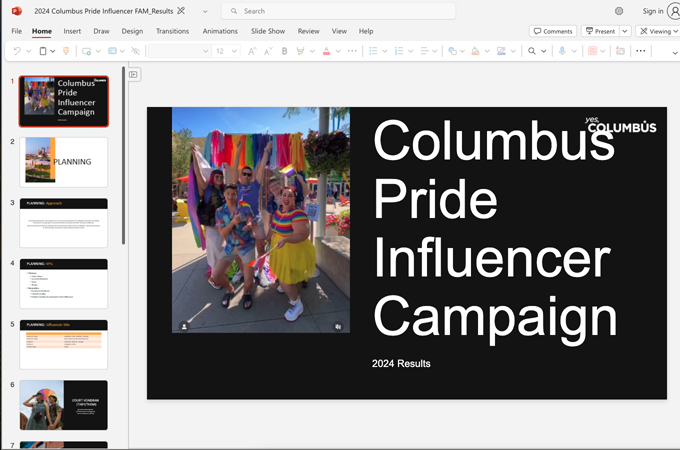Click the Shape Fill paint bucket
The width and height of the screenshot is (680, 450).
[476, 51]
